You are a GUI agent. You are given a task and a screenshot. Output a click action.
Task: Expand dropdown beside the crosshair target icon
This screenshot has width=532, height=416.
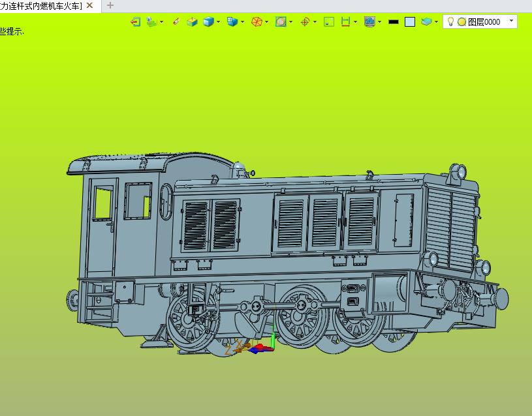click(315, 22)
